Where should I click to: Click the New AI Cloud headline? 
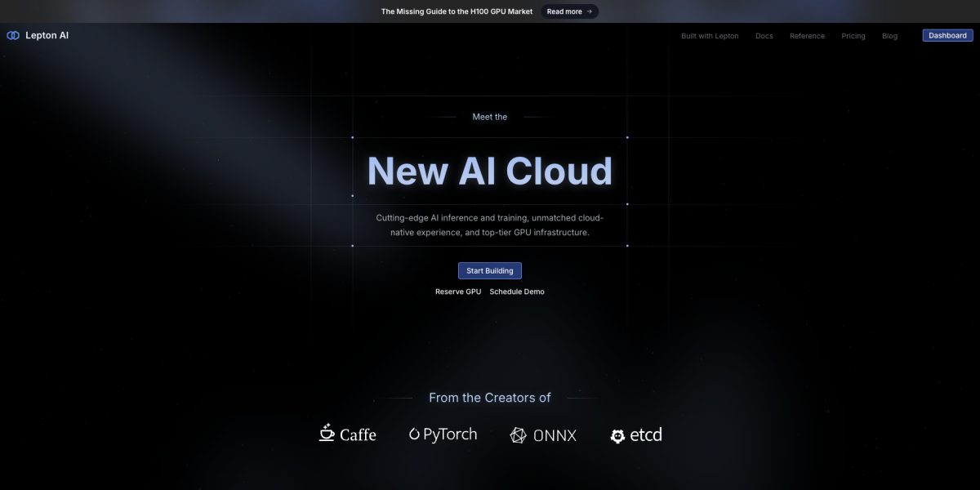490,171
